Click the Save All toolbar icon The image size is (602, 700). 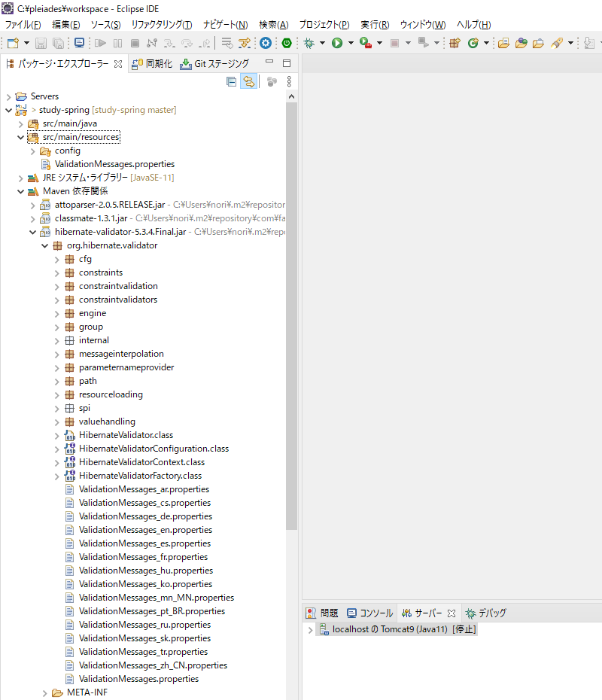(x=58, y=43)
